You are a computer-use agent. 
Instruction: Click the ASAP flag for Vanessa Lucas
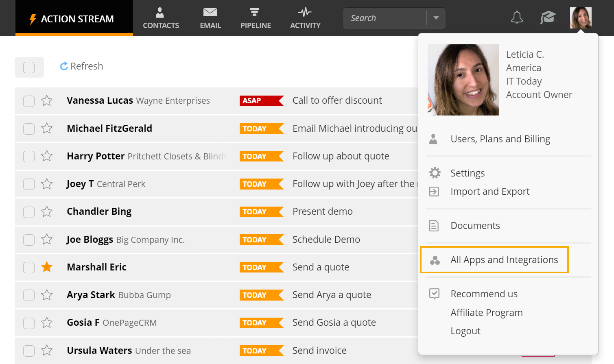(262, 101)
